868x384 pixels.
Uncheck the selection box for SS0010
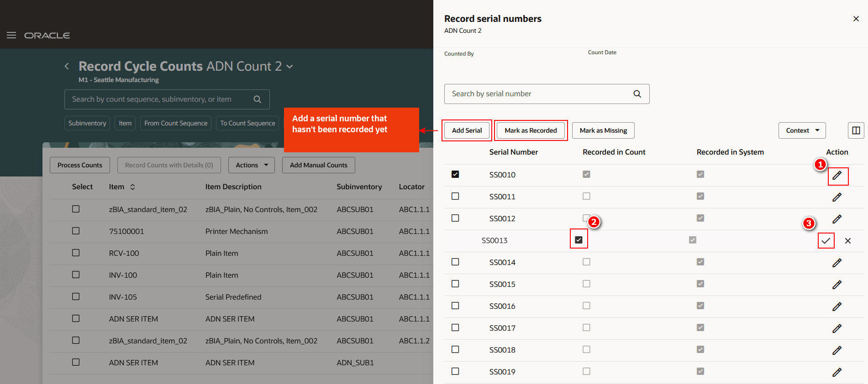(x=455, y=174)
